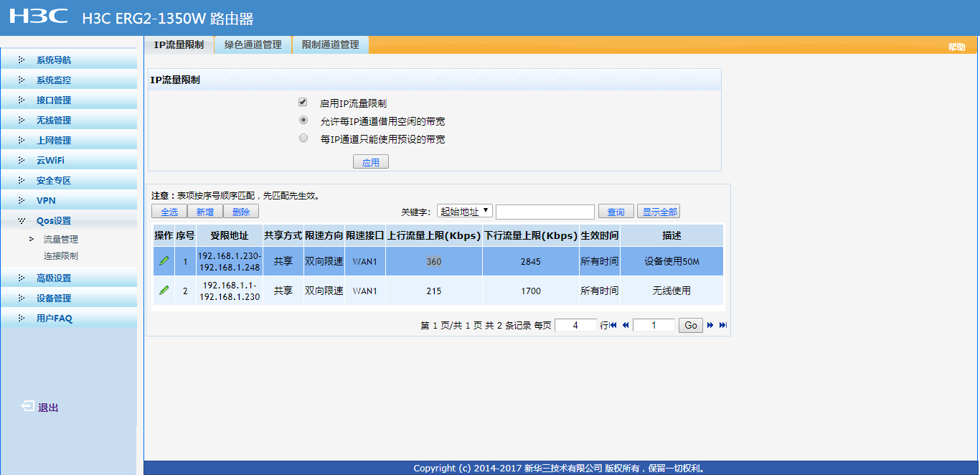Click the 生效时间 column header
The width and height of the screenshot is (980, 475).
tap(600, 235)
